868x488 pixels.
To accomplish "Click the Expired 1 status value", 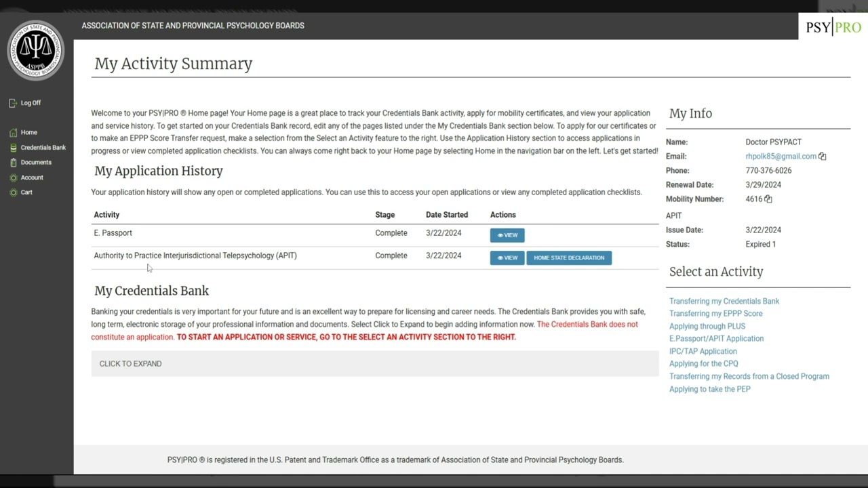I will [x=760, y=244].
